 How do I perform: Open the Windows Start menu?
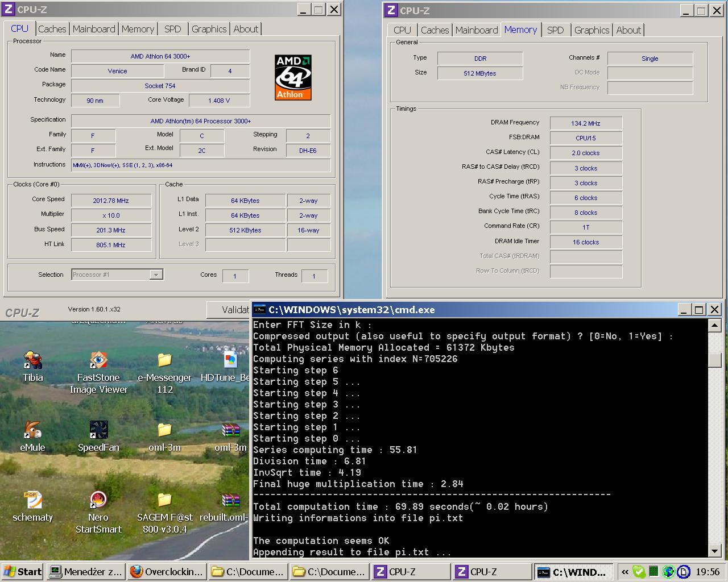[x=23, y=572]
